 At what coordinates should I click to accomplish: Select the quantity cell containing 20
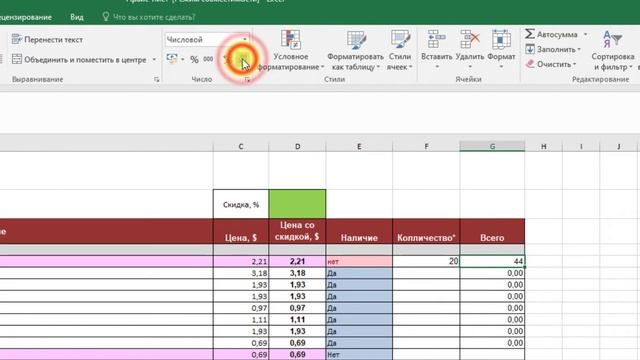tap(426, 261)
